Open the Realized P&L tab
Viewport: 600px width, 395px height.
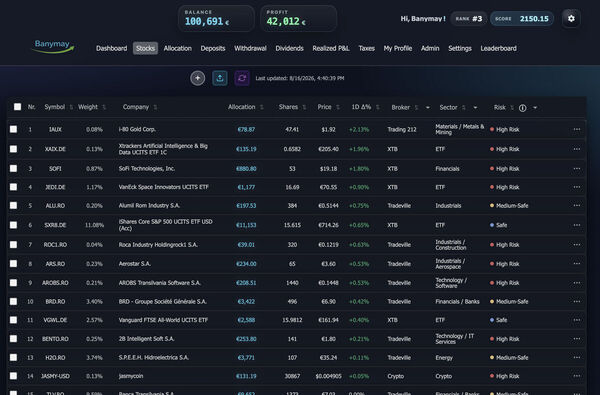(331, 48)
